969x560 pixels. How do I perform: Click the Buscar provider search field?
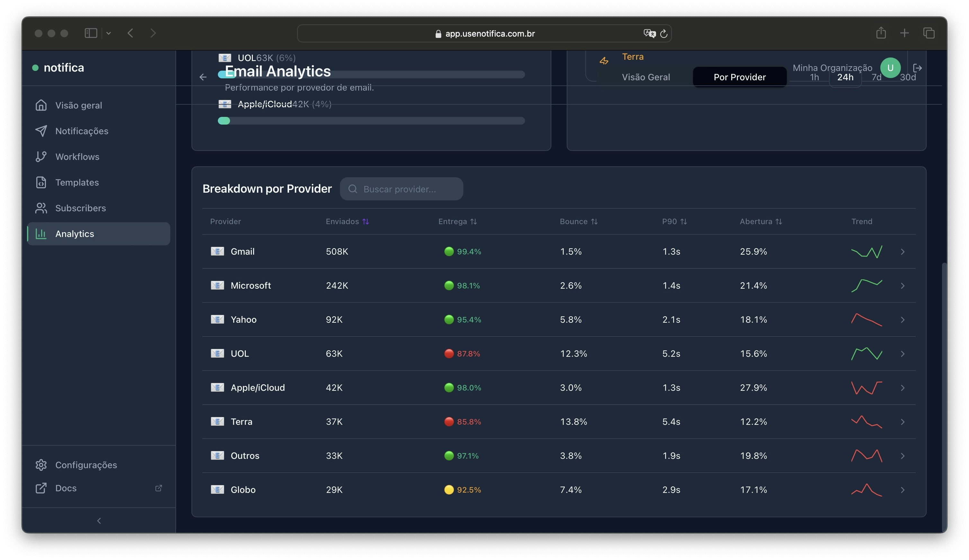(401, 189)
